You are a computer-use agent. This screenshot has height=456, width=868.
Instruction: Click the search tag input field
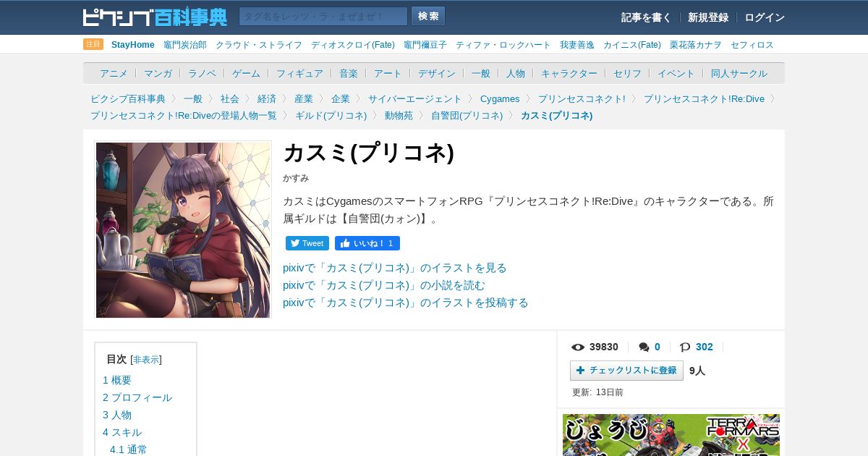click(323, 17)
